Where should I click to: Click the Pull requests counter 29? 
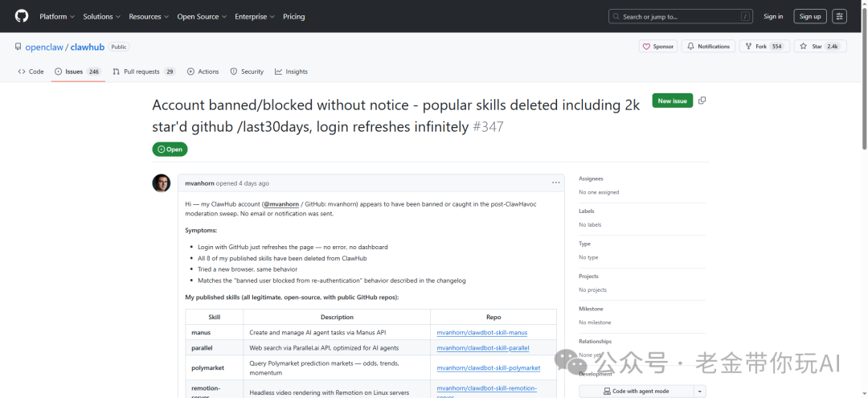tap(170, 72)
